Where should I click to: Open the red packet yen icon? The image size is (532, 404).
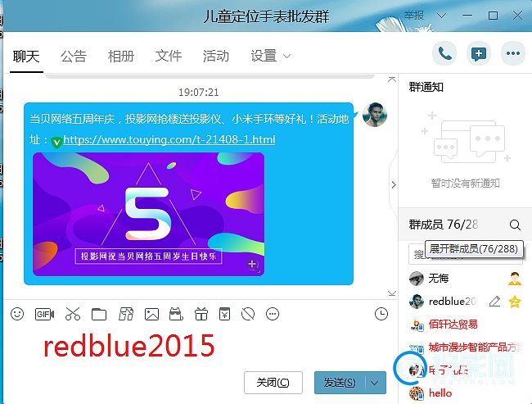click(224, 314)
